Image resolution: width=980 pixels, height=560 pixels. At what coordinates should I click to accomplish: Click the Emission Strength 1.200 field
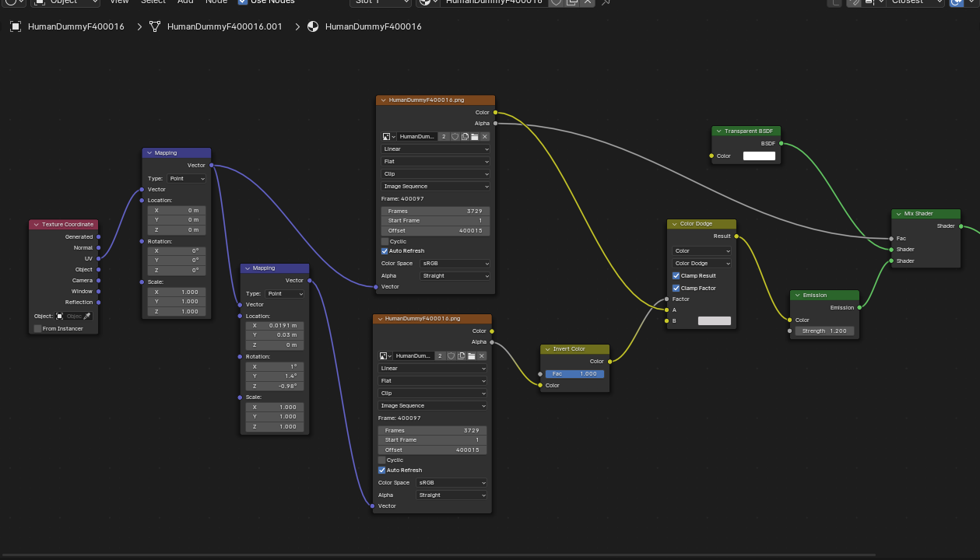point(824,331)
